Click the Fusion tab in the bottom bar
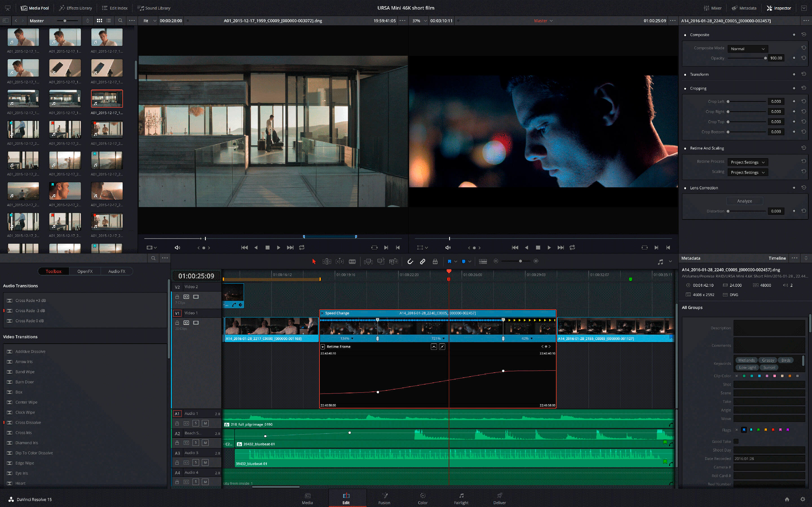 click(383, 499)
